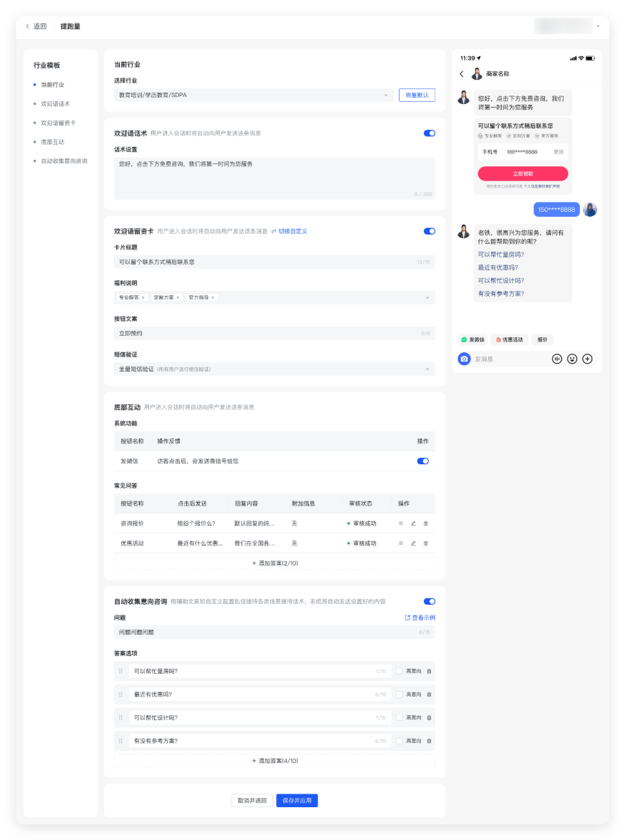Open the 选择行业 industry dropdown
This screenshot has width=625, height=840.
253,95
